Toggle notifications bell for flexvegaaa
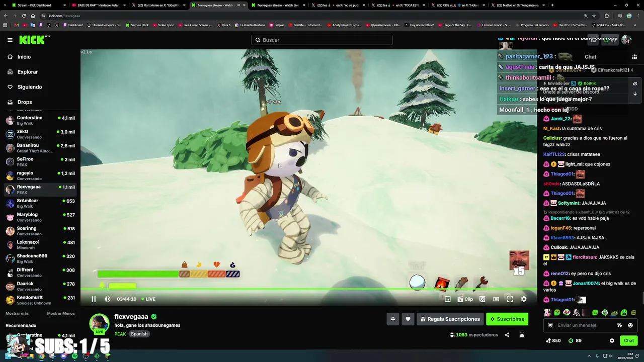Screen dimensions: 644x362 point(393,319)
